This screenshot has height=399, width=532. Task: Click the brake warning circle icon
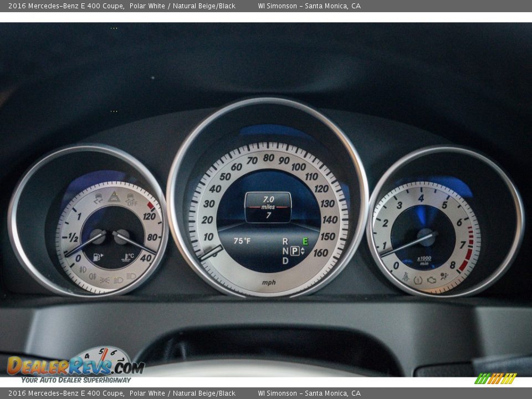418,280
